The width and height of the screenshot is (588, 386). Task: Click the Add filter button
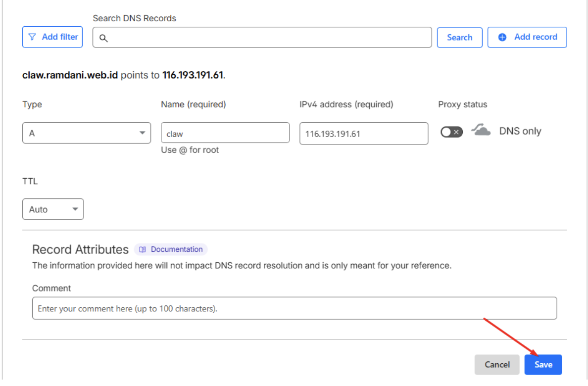(52, 37)
